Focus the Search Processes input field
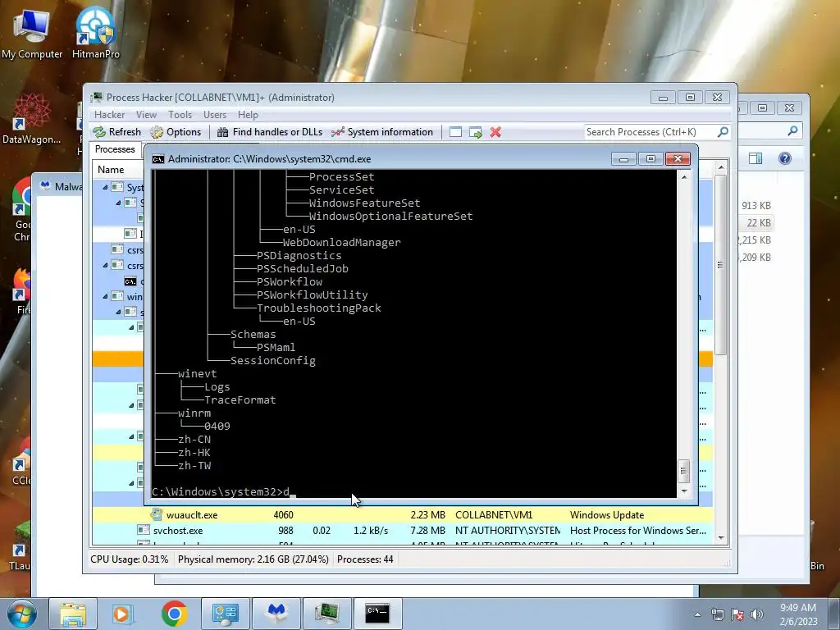This screenshot has height=630, width=840. coord(650,132)
